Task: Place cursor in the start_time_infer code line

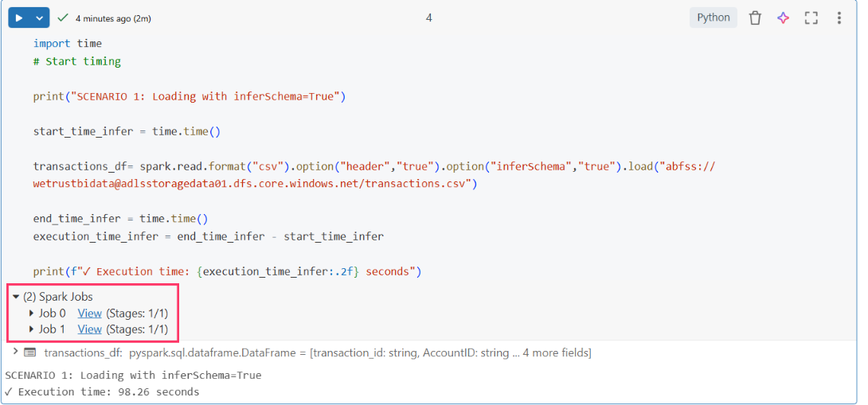Action: 127,131
